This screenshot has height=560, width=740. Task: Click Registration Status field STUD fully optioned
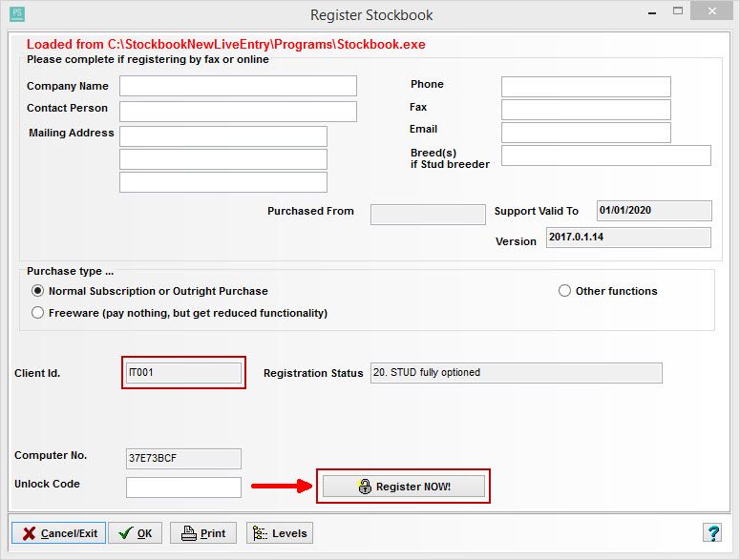click(x=517, y=373)
